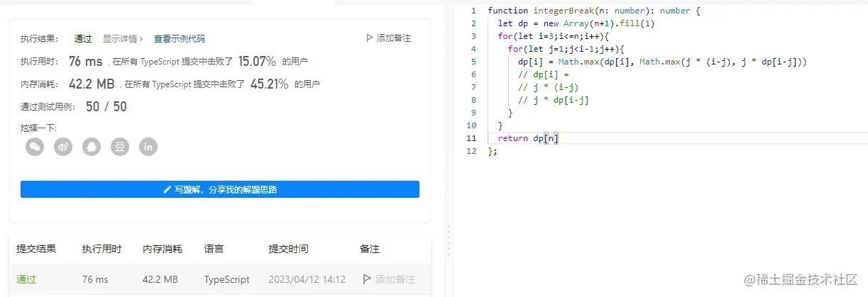Share result via Weibo icon

[63, 147]
